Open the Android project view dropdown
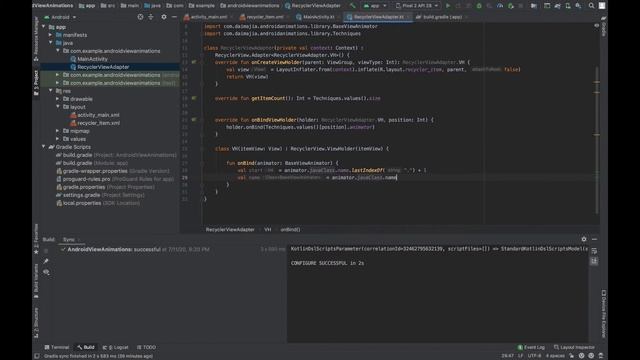Image resolution: width=640 pixels, height=360 pixels. click(x=60, y=17)
